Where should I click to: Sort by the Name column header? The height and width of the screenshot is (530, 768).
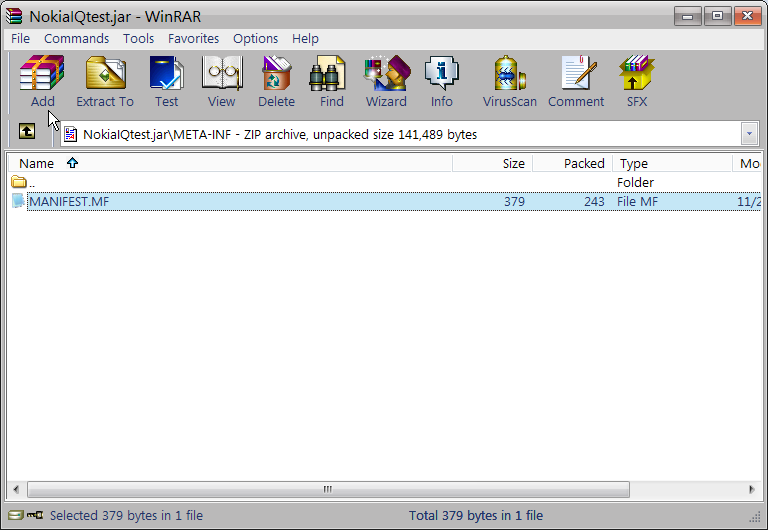[230, 163]
